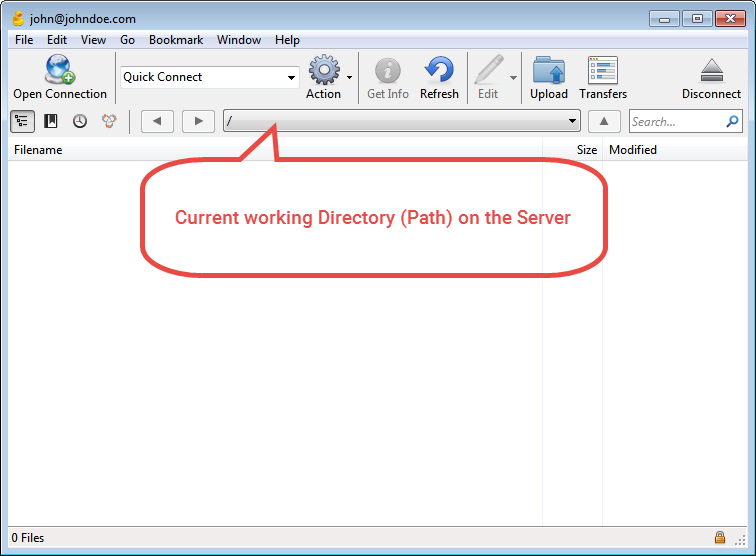Open the View menu
This screenshot has height=556, width=756.
[x=93, y=40]
